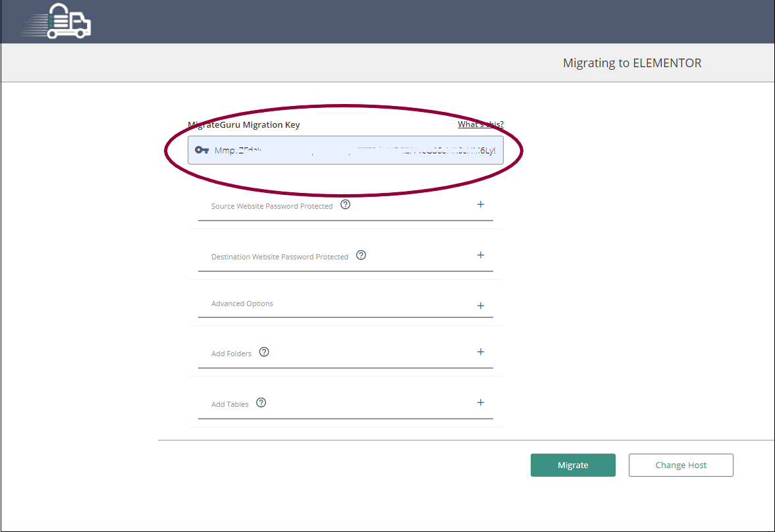
Task: Click the MigrateGuru truck logo
Action: [x=55, y=22]
